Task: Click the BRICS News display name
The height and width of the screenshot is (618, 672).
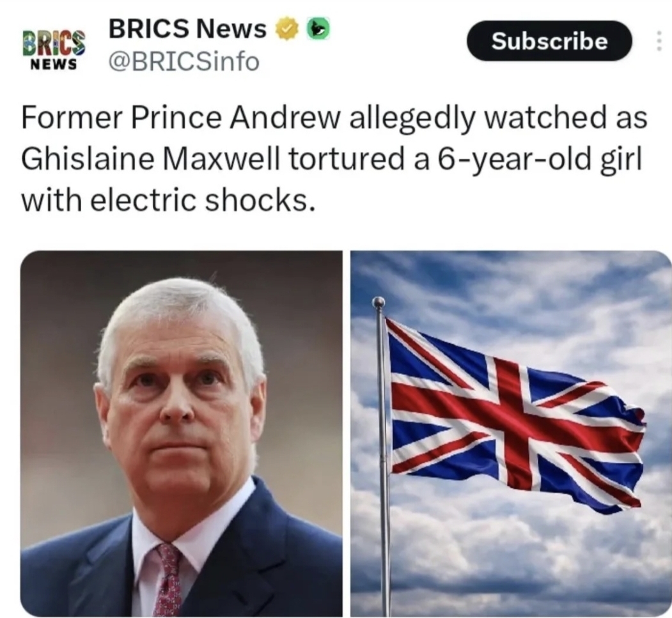Action: point(187,29)
